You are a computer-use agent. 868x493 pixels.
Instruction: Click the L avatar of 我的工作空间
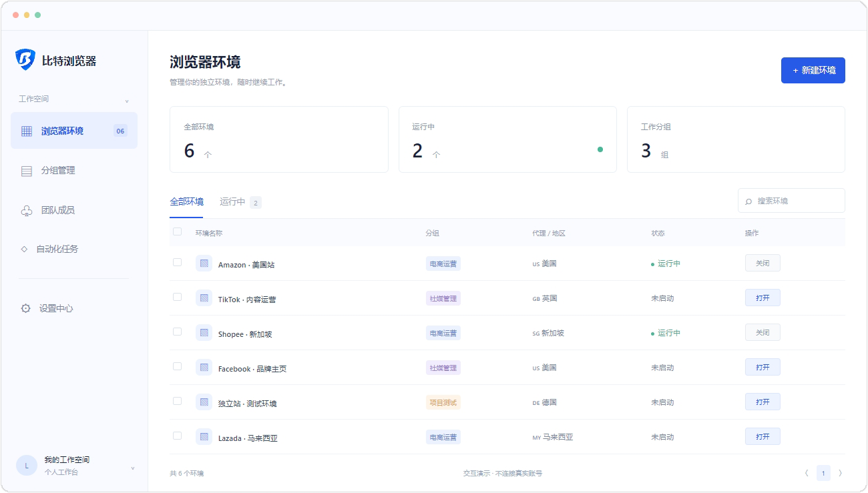[27, 466]
